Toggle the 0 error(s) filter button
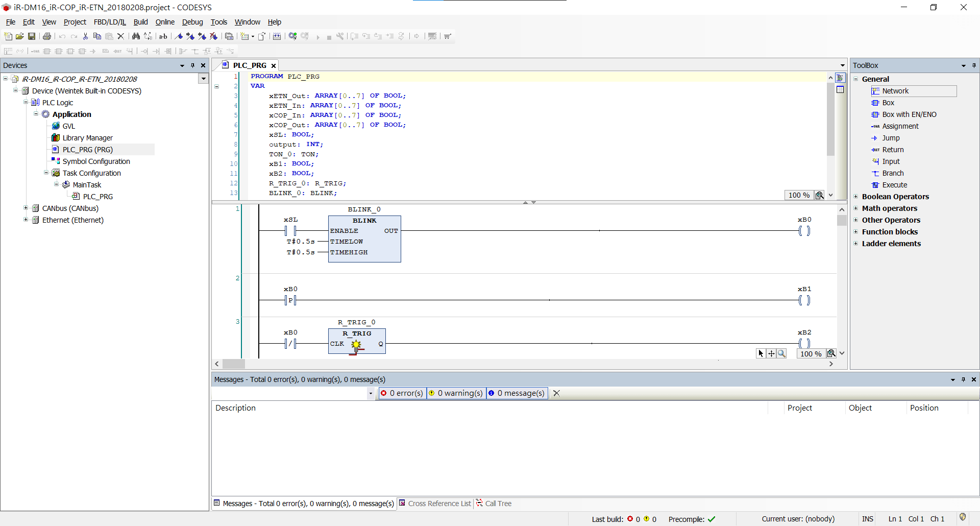The image size is (980, 526). click(402, 393)
